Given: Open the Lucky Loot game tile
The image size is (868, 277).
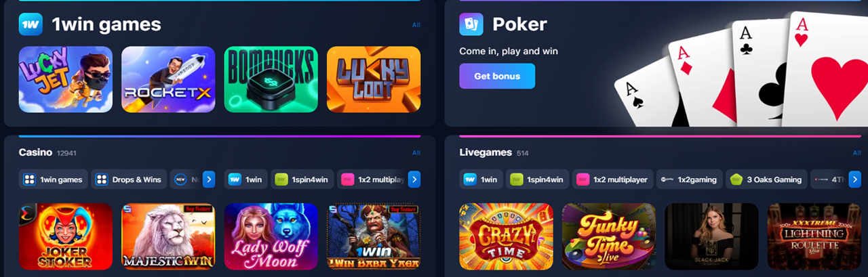Looking at the screenshot, I should (x=374, y=79).
